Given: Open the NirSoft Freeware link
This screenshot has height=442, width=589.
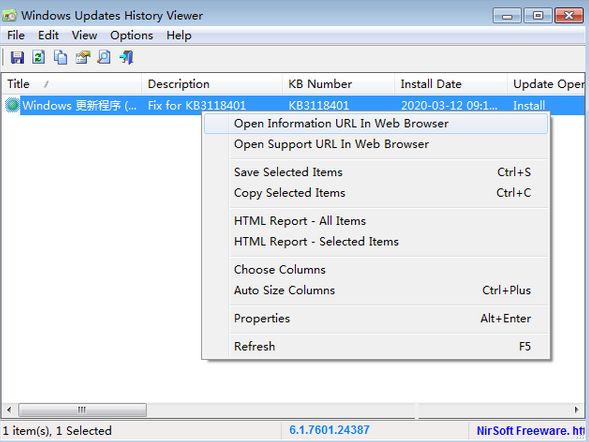Looking at the screenshot, I should 530,430.
